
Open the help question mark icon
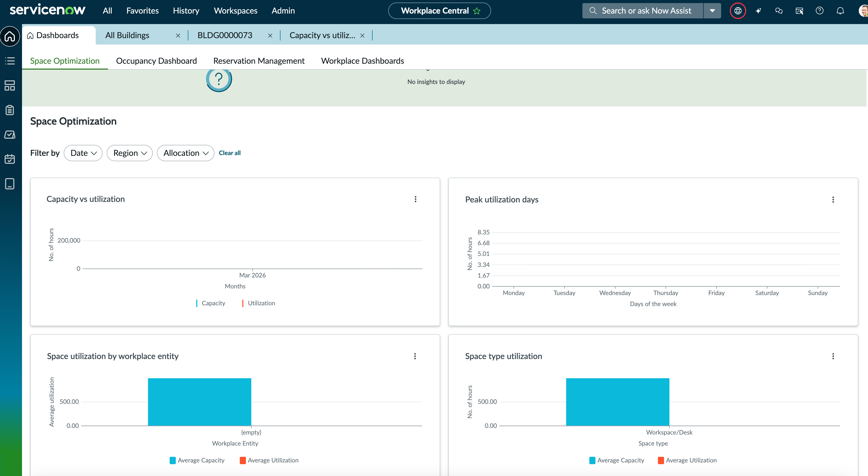point(819,11)
